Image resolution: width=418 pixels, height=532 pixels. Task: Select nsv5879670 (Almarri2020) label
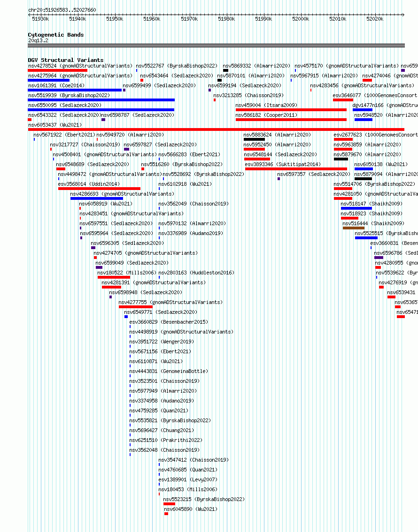(367, 154)
